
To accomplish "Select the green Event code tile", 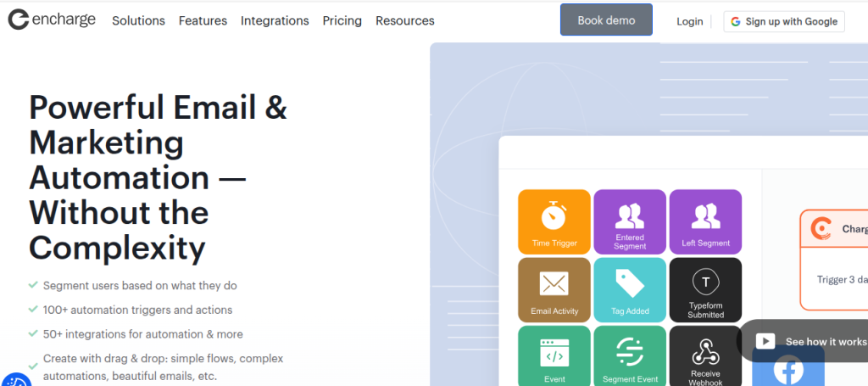I will tap(554, 355).
